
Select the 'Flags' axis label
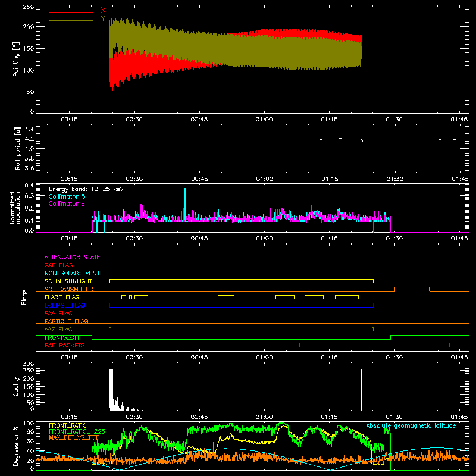point(24,297)
